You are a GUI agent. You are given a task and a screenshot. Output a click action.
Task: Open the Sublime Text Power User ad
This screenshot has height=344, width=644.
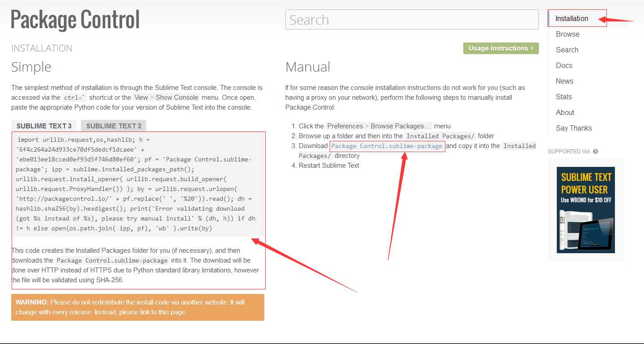coord(585,210)
